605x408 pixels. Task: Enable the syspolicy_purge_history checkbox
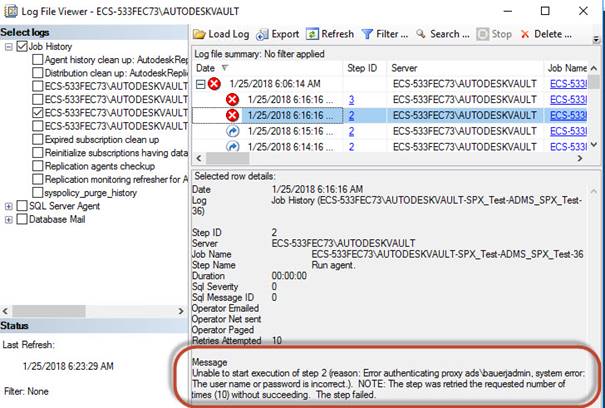[37, 192]
